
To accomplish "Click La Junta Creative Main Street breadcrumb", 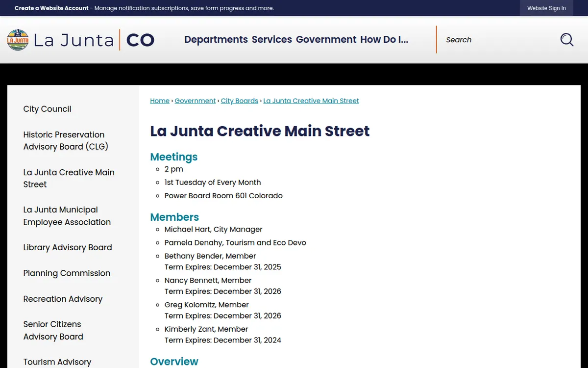I will 311,101.
